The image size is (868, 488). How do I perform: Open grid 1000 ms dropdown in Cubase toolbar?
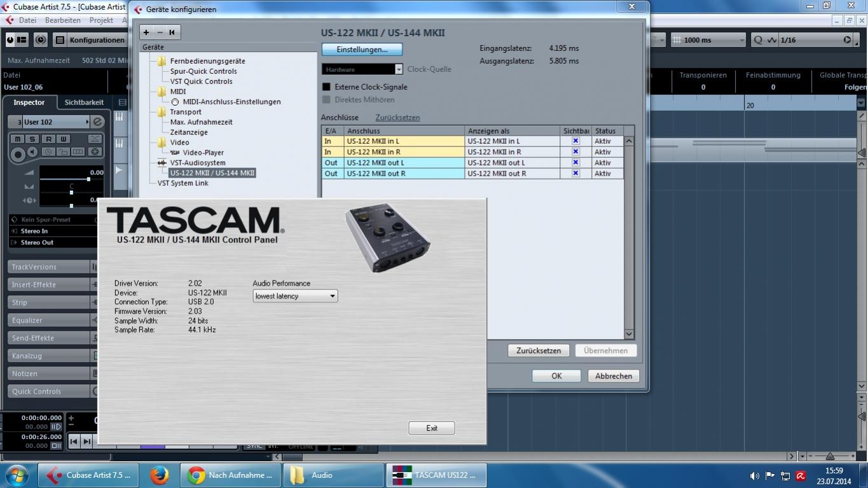(708, 40)
